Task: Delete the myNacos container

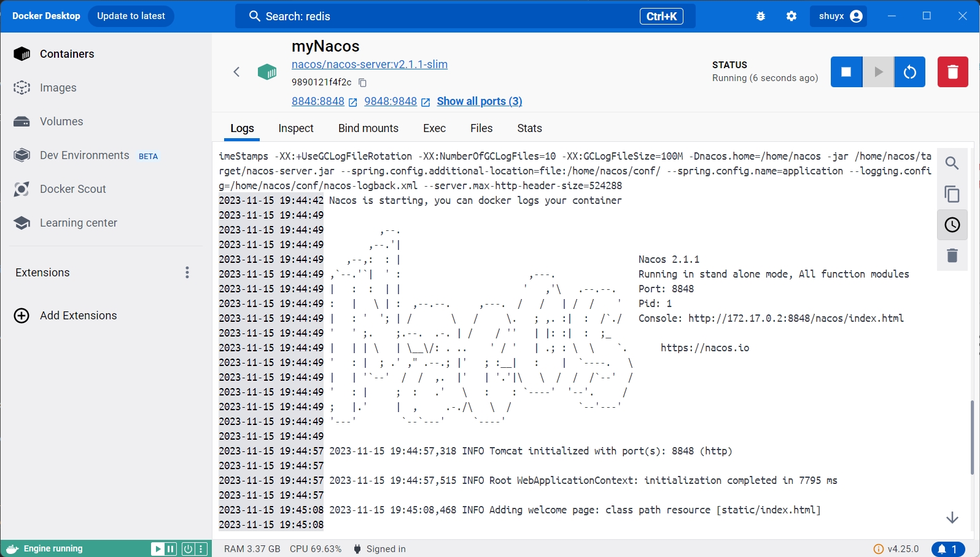Action: pyautogui.click(x=952, y=72)
